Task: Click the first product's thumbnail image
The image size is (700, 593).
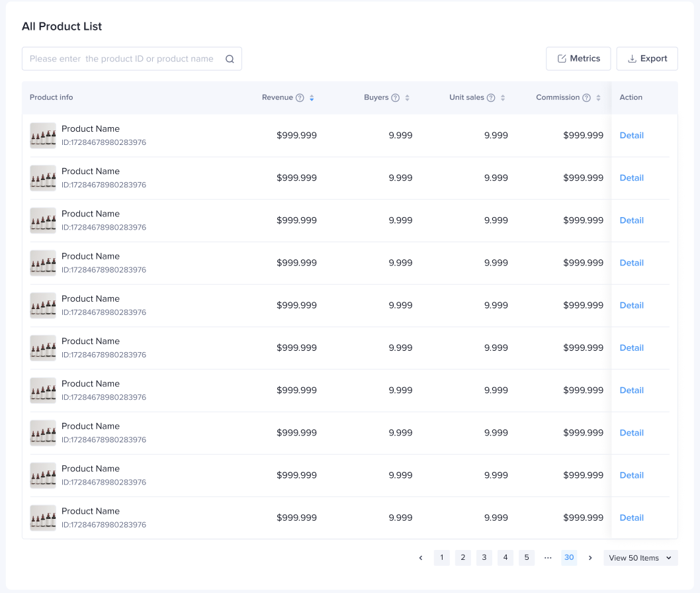Action: pyautogui.click(x=43, y=136)
